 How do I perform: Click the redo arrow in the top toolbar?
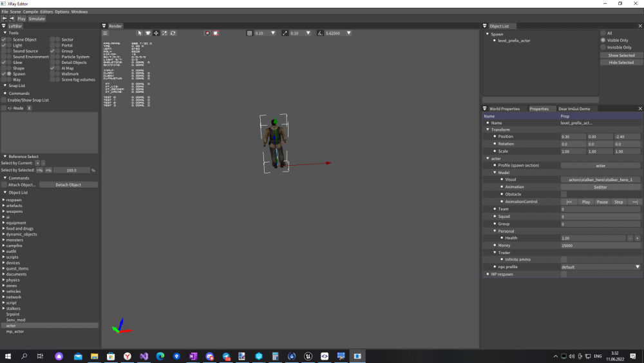coord(12,19)
